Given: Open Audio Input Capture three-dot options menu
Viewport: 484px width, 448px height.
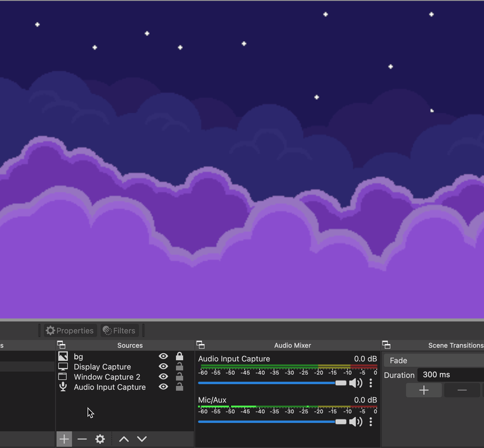Looking at the screenshot, I should coord(370,383).
